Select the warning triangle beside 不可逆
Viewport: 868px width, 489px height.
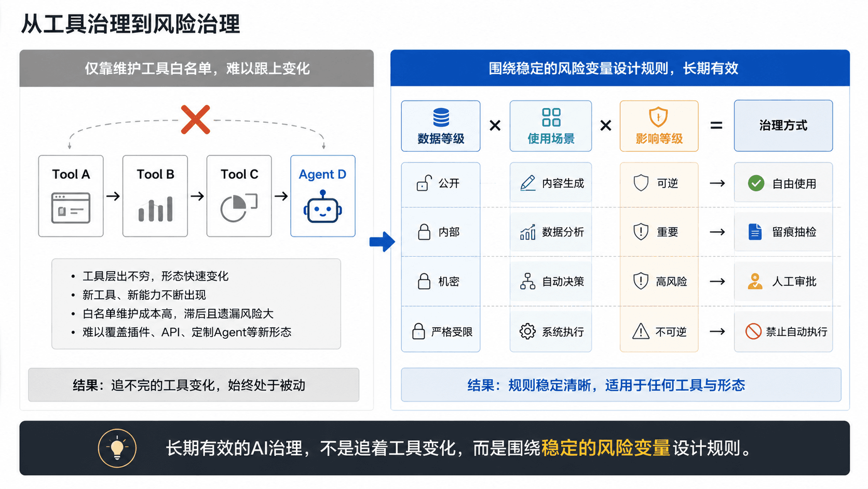tap(641, 331)
